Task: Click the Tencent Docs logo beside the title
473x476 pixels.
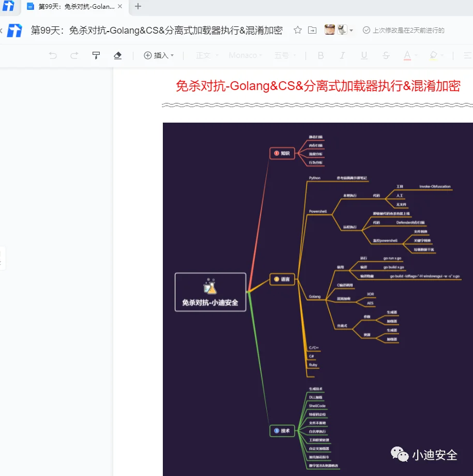Action: [14, 31]
